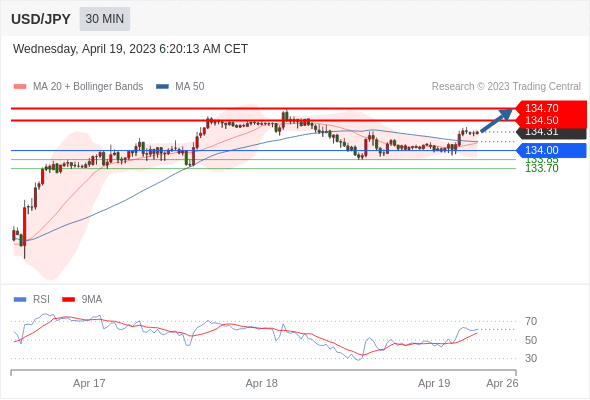Toggle the MA 20 + Bollinger Bands legend label
The width and height of the screenshot is (590, 400).
(x=88, y=87)
